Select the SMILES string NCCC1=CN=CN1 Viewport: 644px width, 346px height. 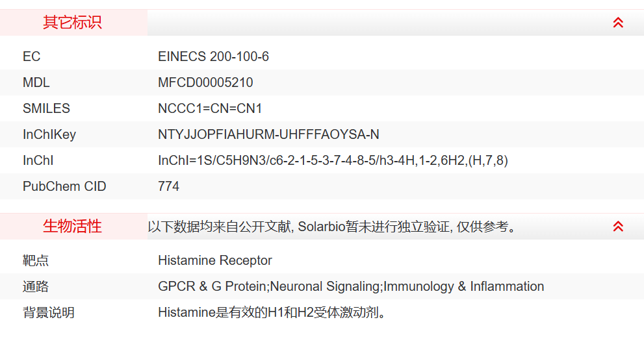tap(210, 108)
